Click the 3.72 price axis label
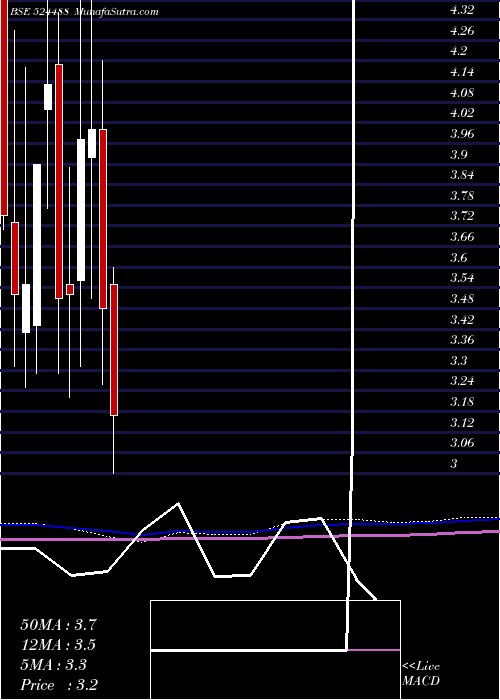This screenshot has height=700, width=500. [462, 216]
